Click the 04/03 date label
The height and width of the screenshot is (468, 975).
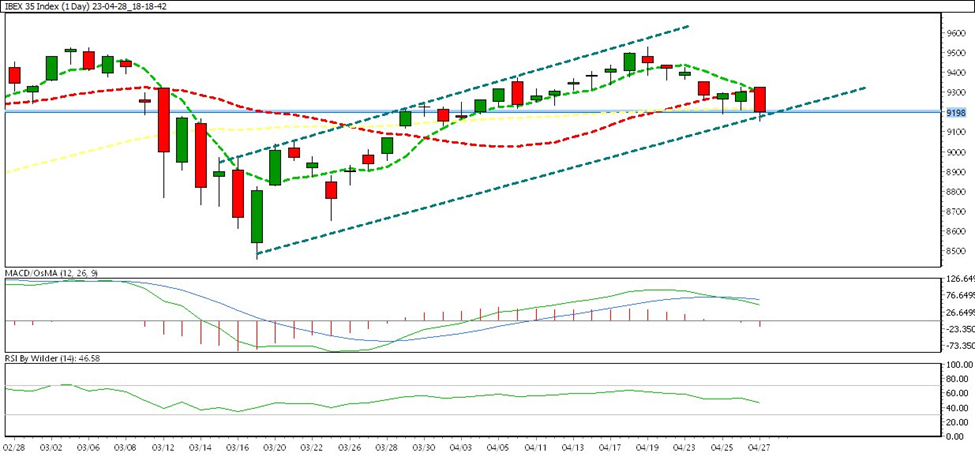click(461, 446)
